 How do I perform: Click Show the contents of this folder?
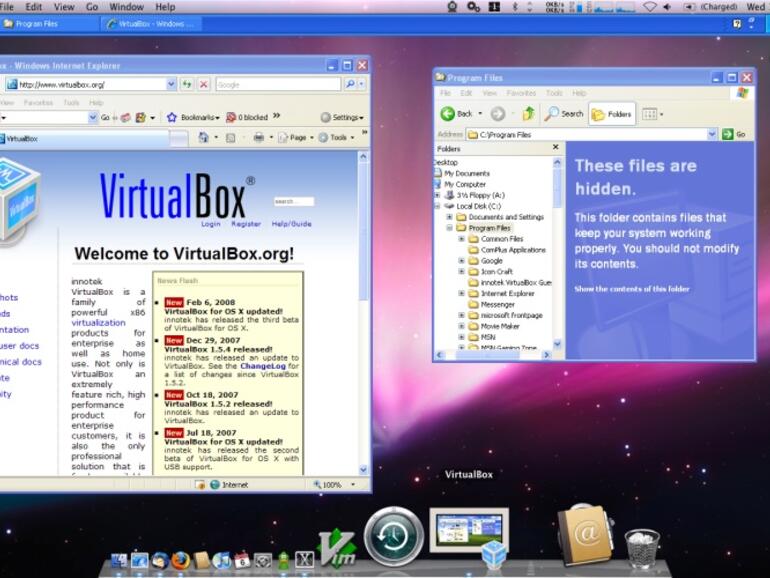[x=631, y=289]
